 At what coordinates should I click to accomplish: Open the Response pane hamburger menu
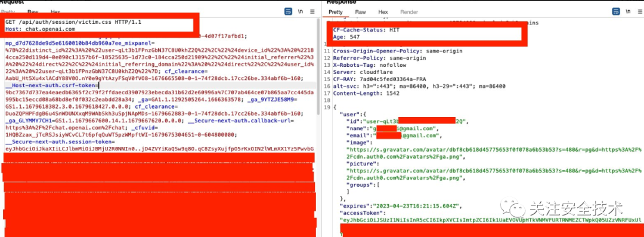pyautogui.click(x=640, y=12)
